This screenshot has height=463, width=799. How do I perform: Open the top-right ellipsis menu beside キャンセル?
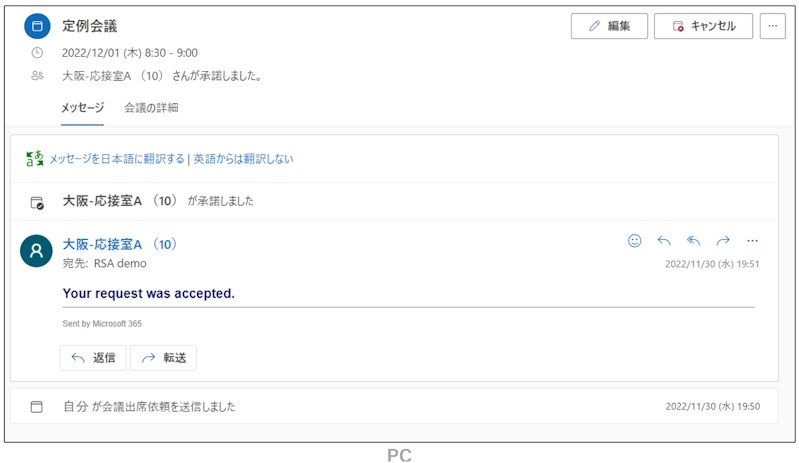click(x=773, y=26)
